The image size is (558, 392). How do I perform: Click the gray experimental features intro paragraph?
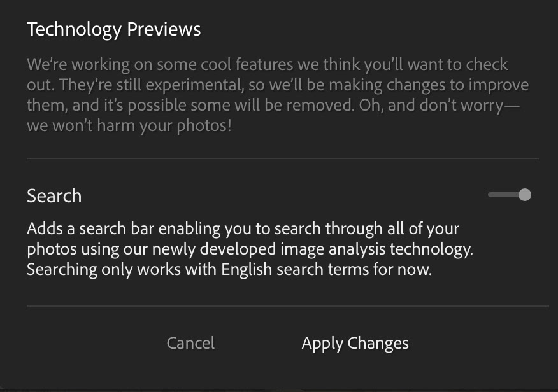278,95
